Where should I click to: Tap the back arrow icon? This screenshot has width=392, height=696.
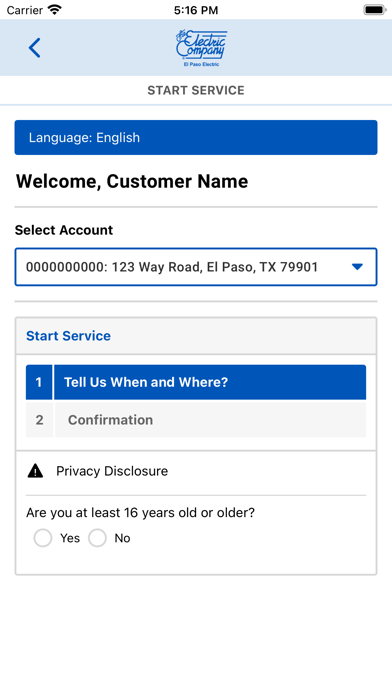tap(35, 47)
